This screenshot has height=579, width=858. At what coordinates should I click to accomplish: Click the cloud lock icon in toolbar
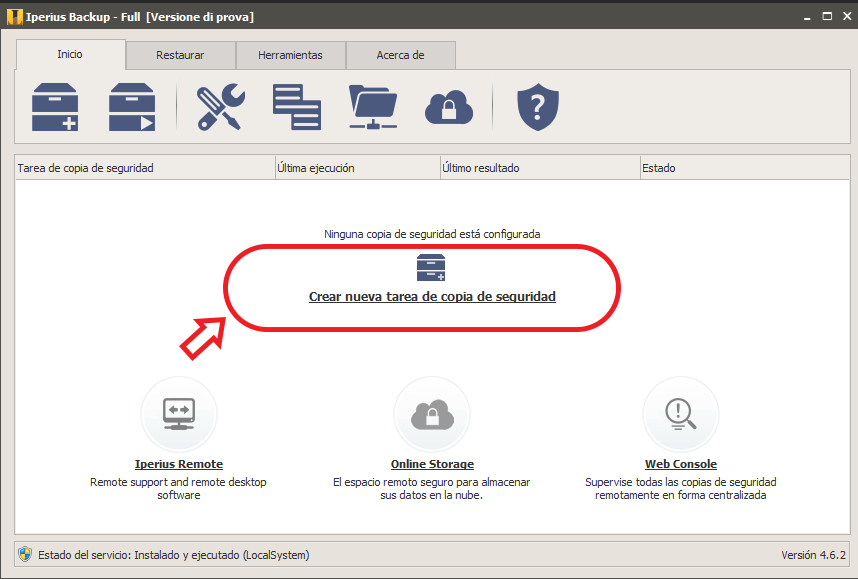tap(449, 107)
